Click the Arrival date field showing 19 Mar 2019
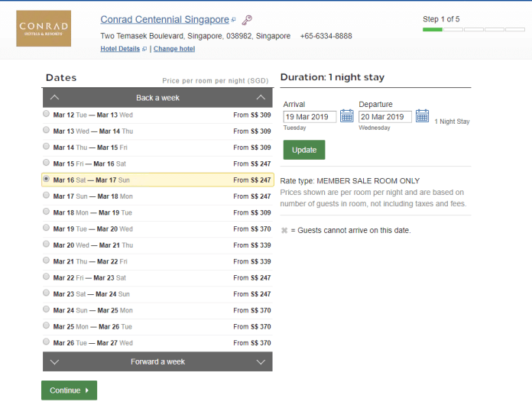This screenshot has height=405, width=532. point(310,117)
